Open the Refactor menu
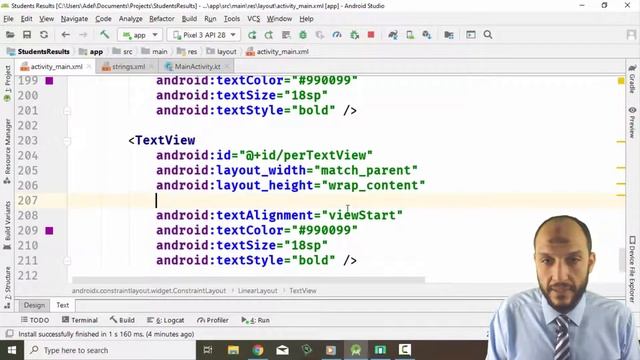Viewport: 640px width, 360px height. tap(162, 19)
